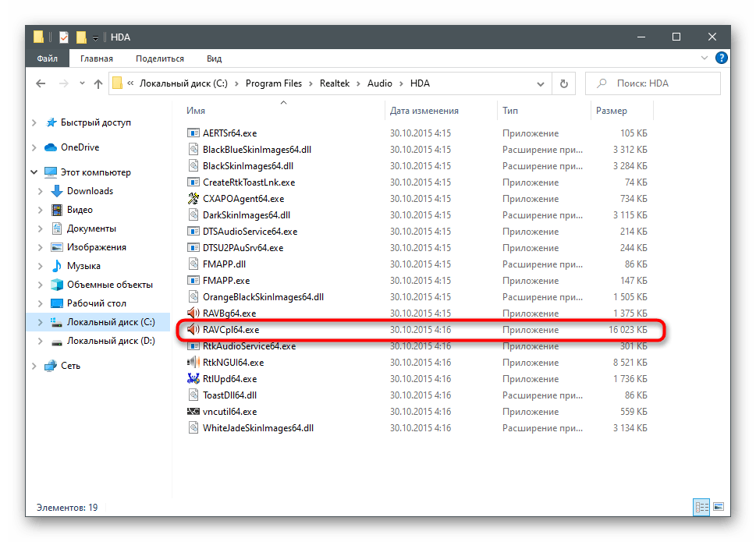Screen dimensions: 756x542
Task: Select Изображения in navigation pane
Action: [97, 248]
